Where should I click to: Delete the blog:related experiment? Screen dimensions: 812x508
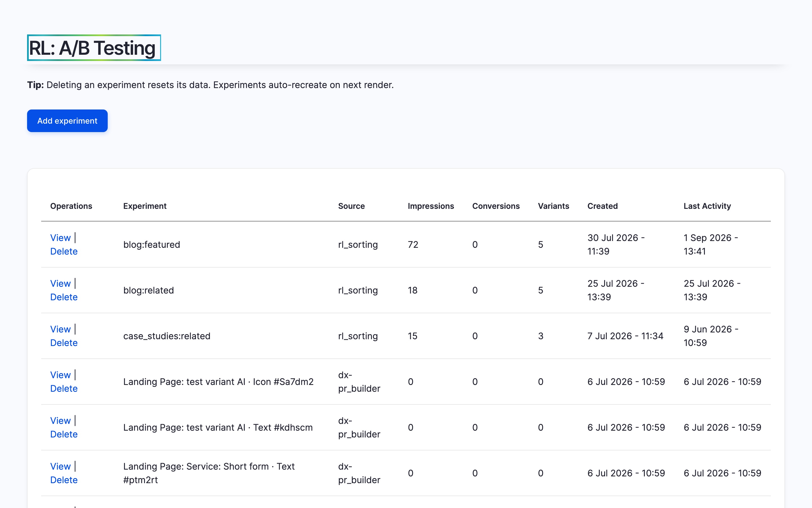pyautogui.click(x=64, y=297)
